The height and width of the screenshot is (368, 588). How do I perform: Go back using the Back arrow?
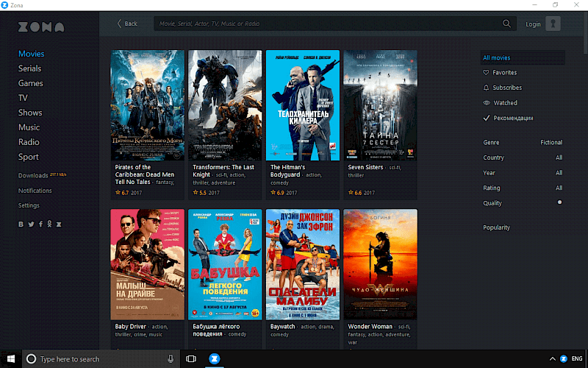pyautogui.click(x=127, y=24)
